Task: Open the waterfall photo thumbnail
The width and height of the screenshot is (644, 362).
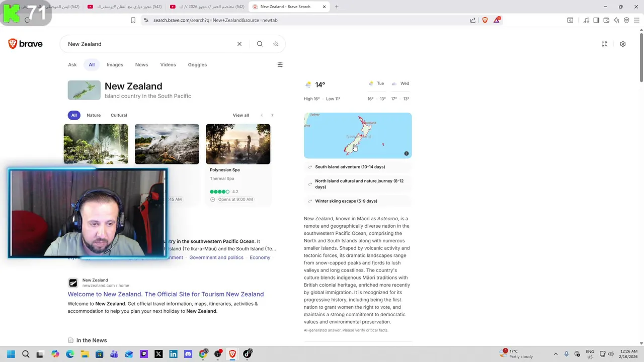Action: (96, 144)
